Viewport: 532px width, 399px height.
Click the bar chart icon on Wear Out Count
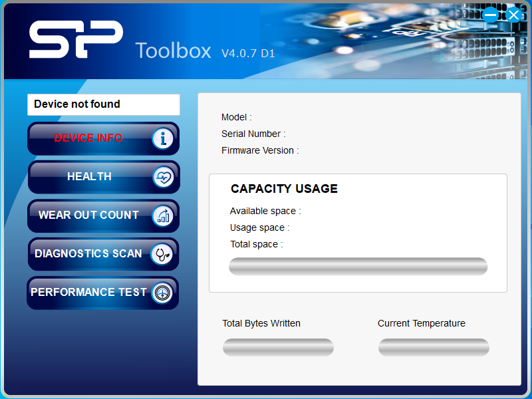coord(163,215)
